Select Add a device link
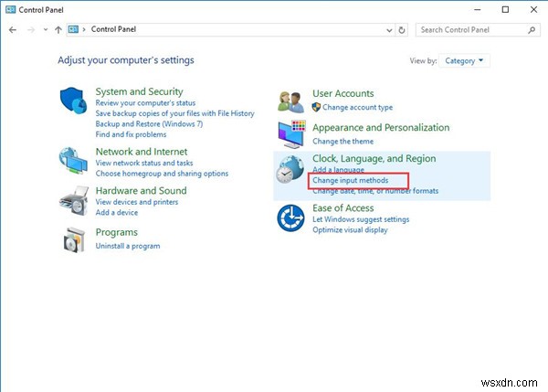 click(117, 213)
